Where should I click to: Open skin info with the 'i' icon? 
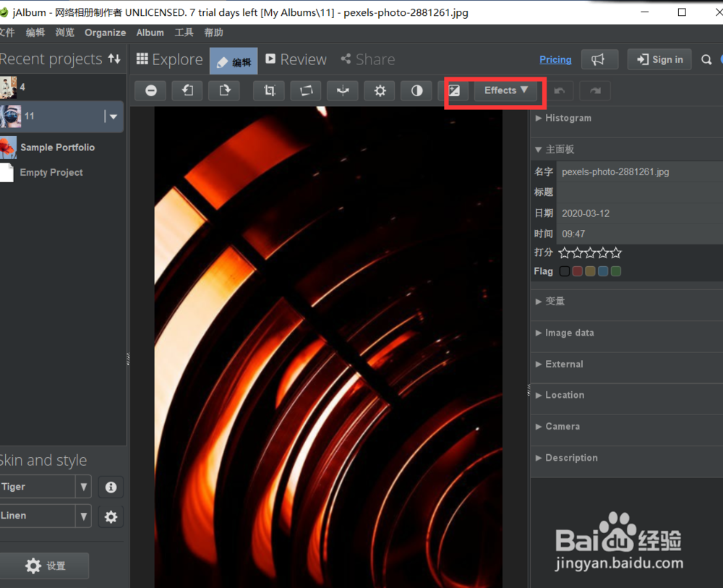point(111,487)
